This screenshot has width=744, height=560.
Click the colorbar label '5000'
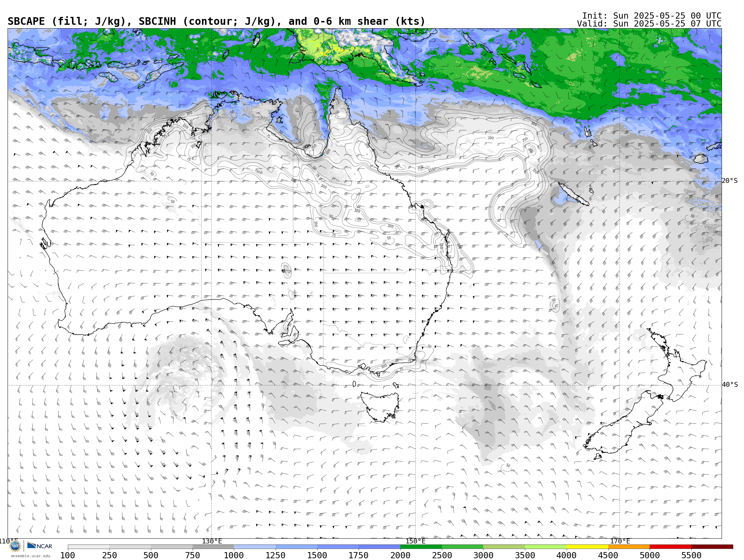point(650,556)
